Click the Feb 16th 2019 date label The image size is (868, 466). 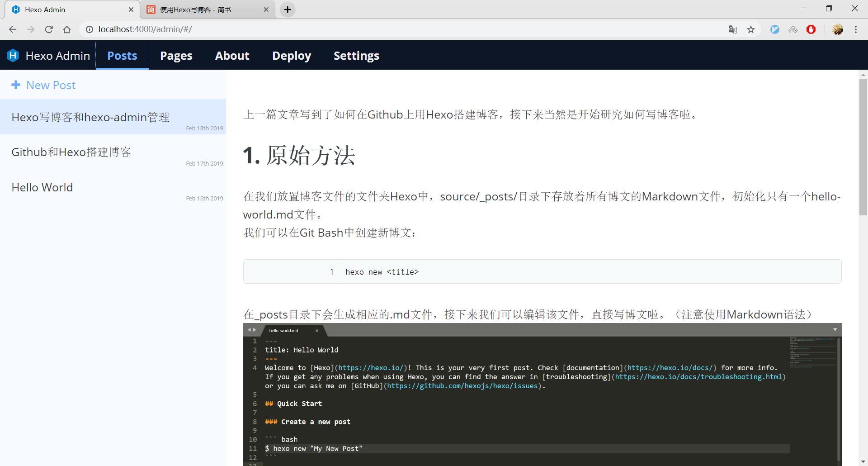pyautogui.click(x=204, y=198)
